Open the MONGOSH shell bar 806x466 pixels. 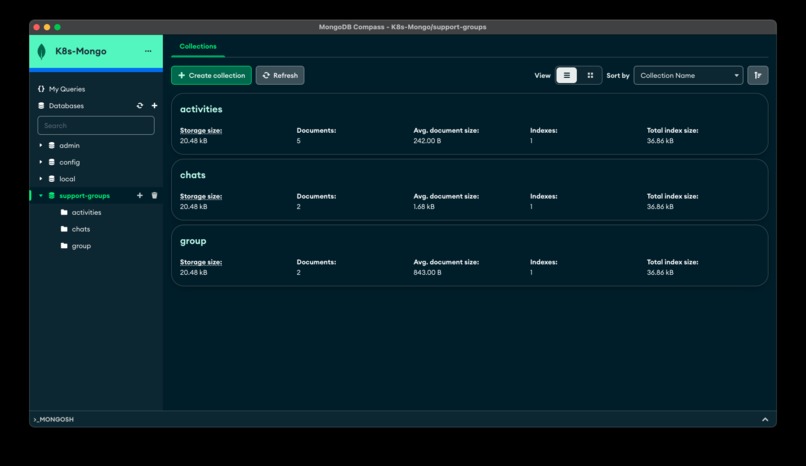point(403,419)
